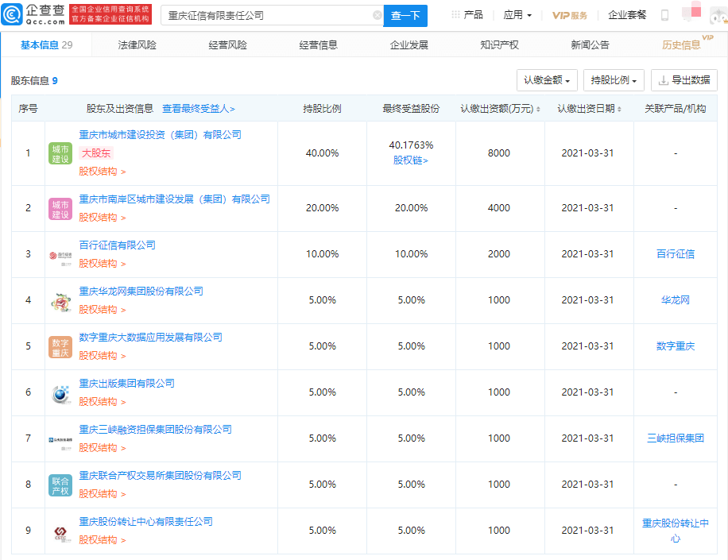Click 查看最终受益人 link
This screenshot has width=728, height=560.
coord(199,109)
